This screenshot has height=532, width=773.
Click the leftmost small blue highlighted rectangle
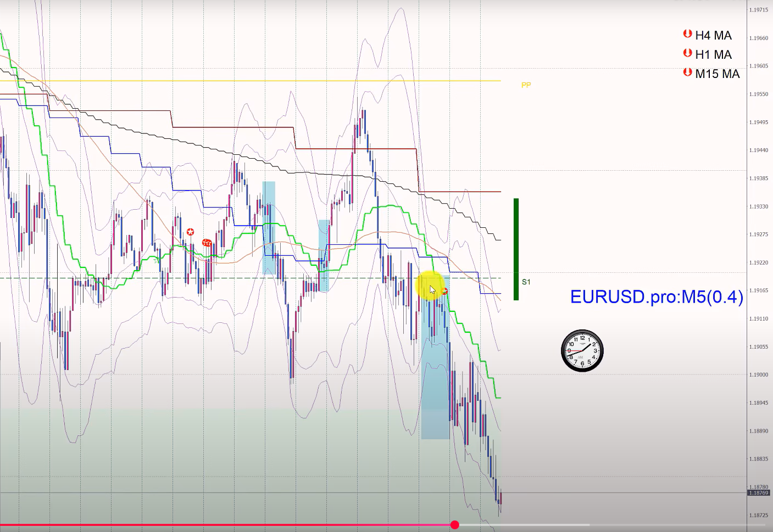[269, 227]
